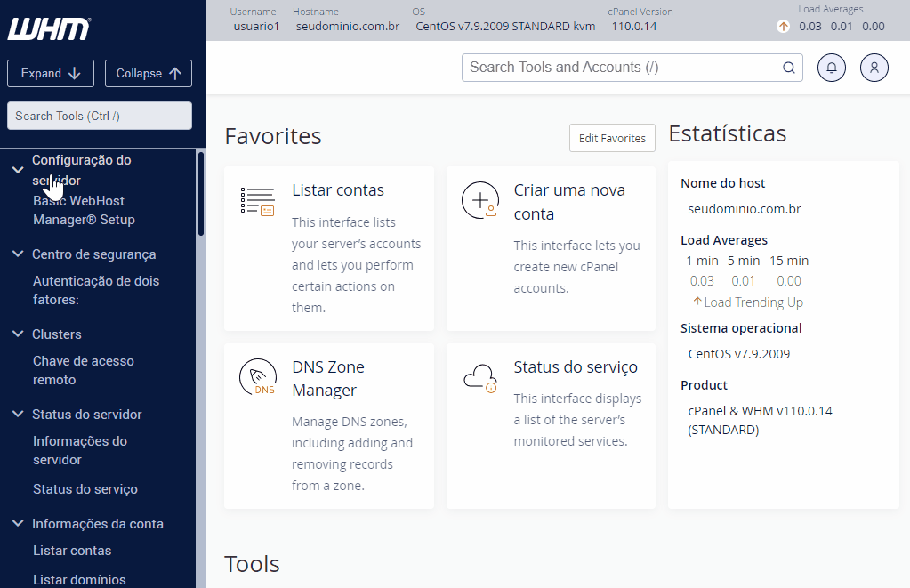Image resolution: width=910 pixels, height=588 pixels.
Task: Open Autenticação de dois fatores
Action: 96,290
